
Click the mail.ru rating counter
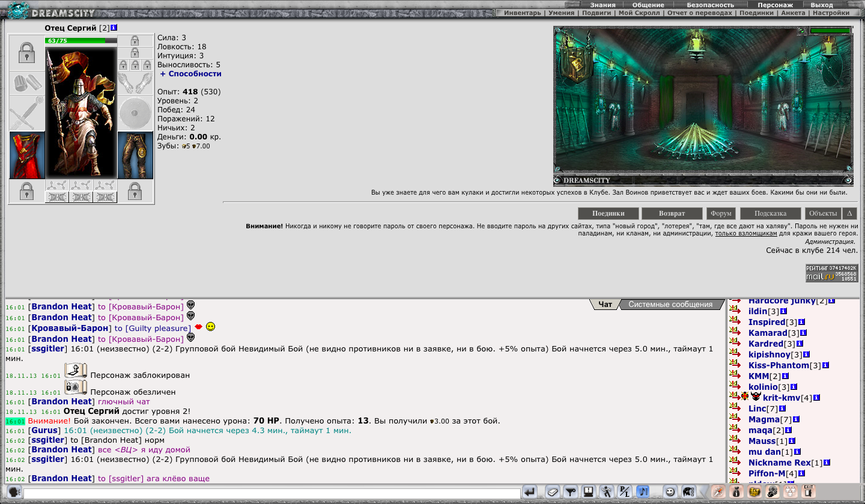pos(831,273)
